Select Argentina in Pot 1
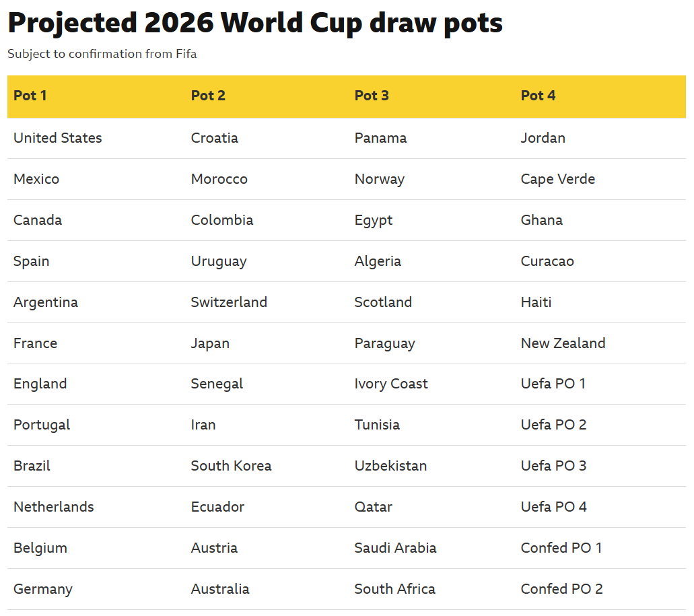 coord(46,302)
